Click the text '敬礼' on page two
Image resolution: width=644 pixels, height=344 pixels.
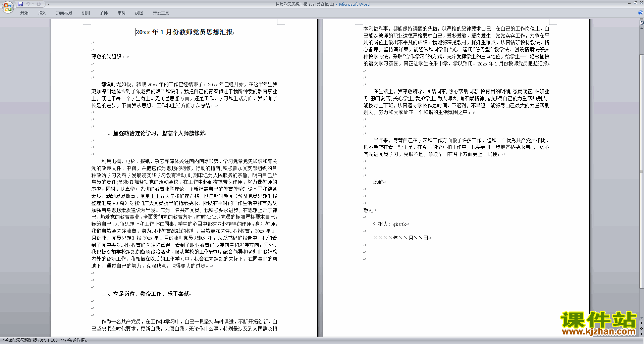[x=368, y=210]
